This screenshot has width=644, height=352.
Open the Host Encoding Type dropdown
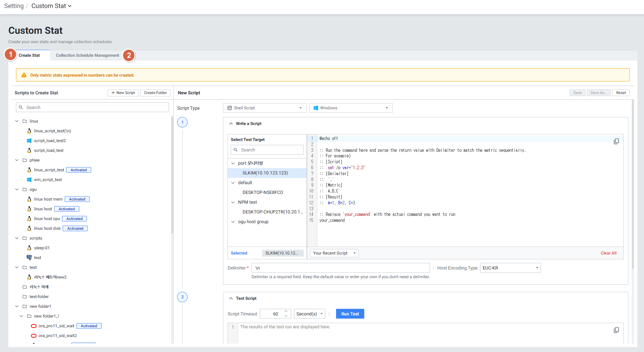click(510, 268)
